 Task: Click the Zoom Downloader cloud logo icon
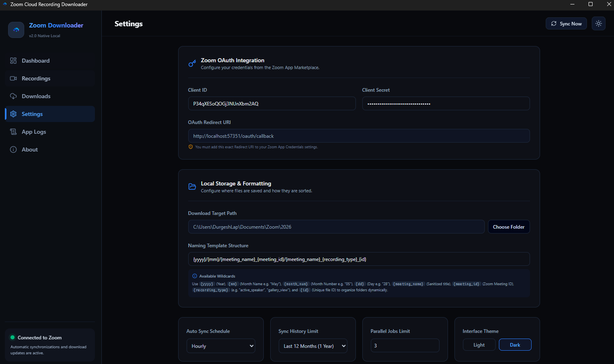[x=16, y=30]
